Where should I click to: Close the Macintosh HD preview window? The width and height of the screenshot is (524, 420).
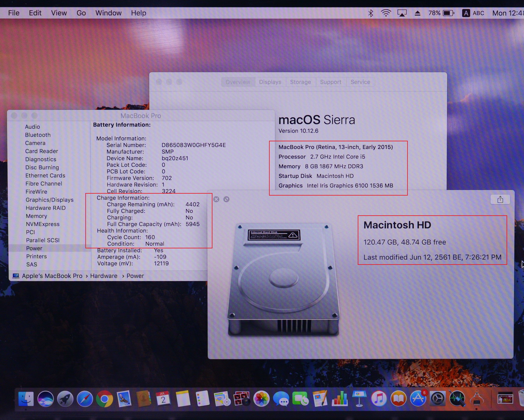coord(216,199)
